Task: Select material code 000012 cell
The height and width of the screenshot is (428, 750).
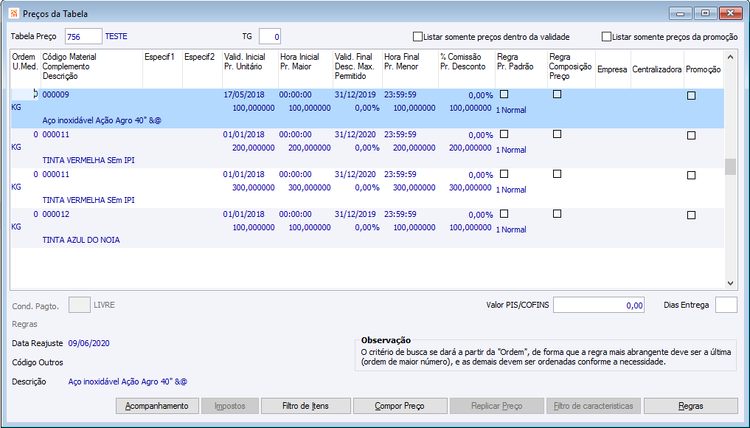Action: click(56, 214)
